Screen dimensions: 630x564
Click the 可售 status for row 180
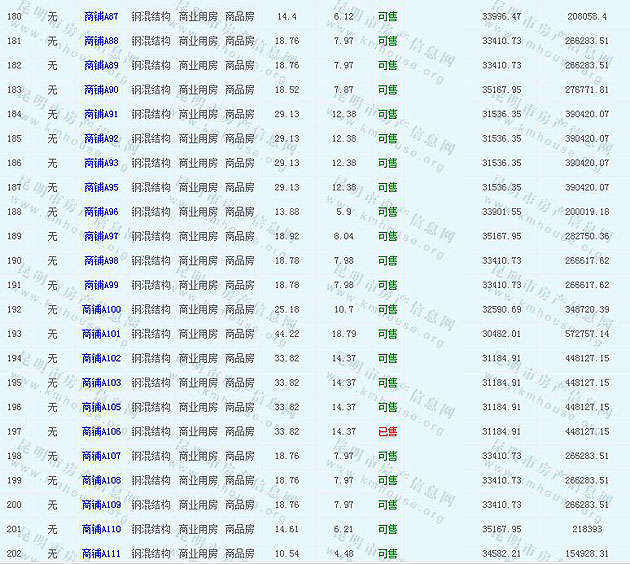click(x=387, y=17)
